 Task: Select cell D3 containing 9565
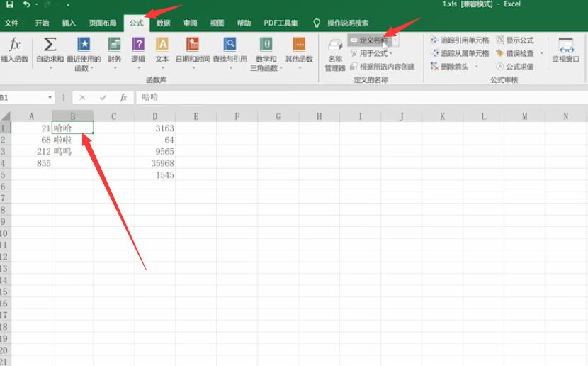point(155,152)
